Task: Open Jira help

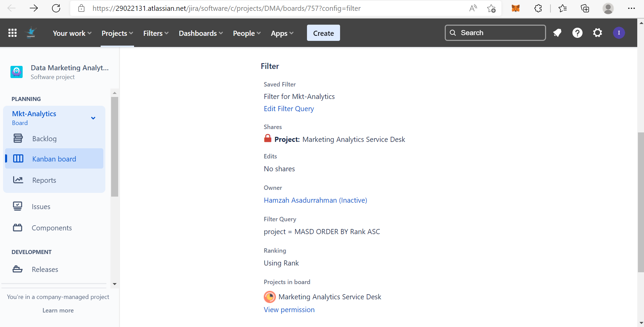Action: pos(577,32)
